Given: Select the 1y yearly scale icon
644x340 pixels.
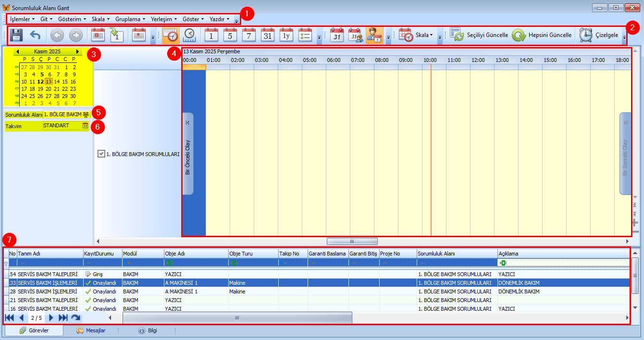Looking at the screenshot, I should tap(286, 35).
